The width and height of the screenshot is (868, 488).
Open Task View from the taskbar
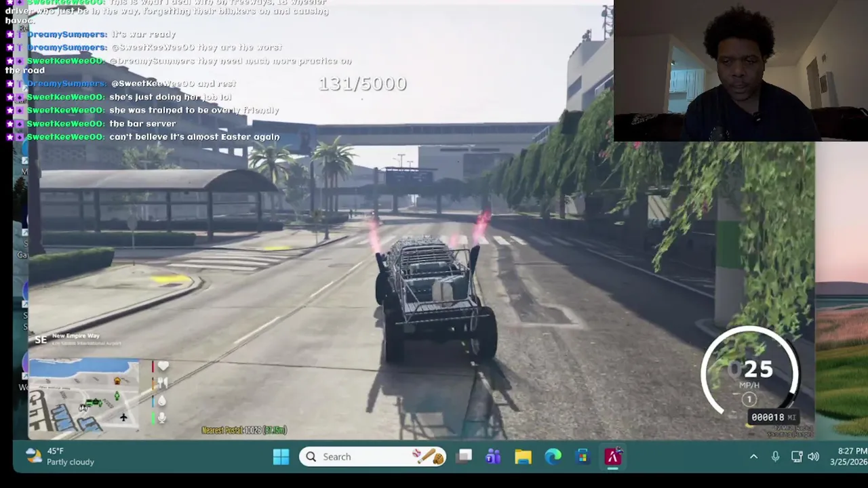pos(464,457)
